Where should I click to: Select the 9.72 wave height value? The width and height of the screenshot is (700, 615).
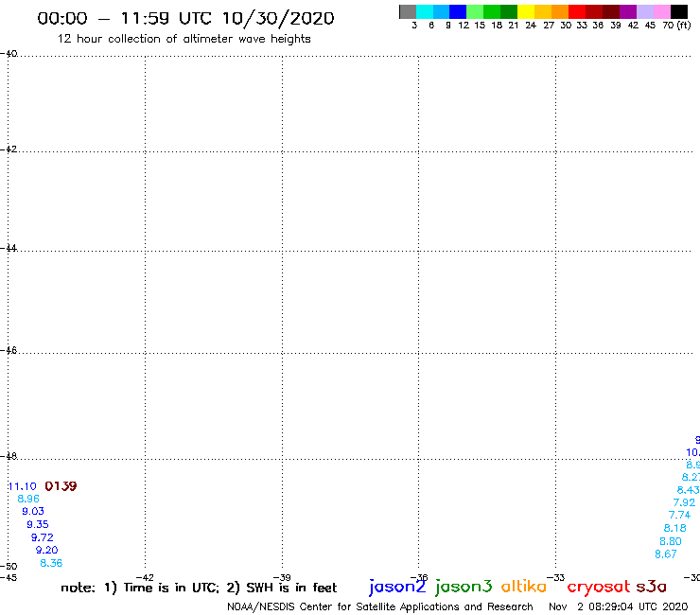point(42,537)
